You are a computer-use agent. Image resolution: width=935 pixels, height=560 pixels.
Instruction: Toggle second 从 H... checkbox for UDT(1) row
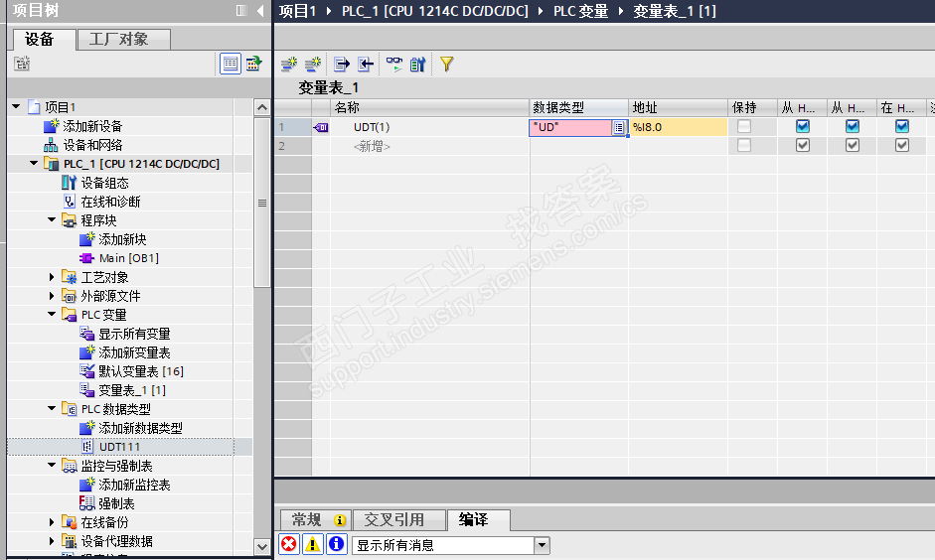(853, 126)
